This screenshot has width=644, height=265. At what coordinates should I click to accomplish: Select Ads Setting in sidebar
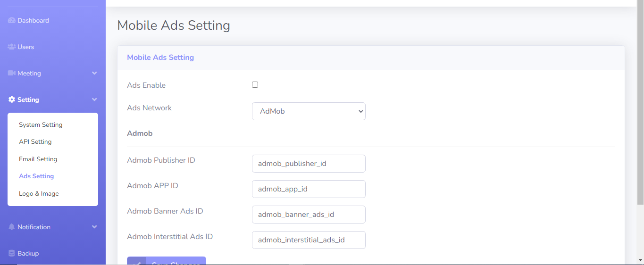click(x=36, y=176)
